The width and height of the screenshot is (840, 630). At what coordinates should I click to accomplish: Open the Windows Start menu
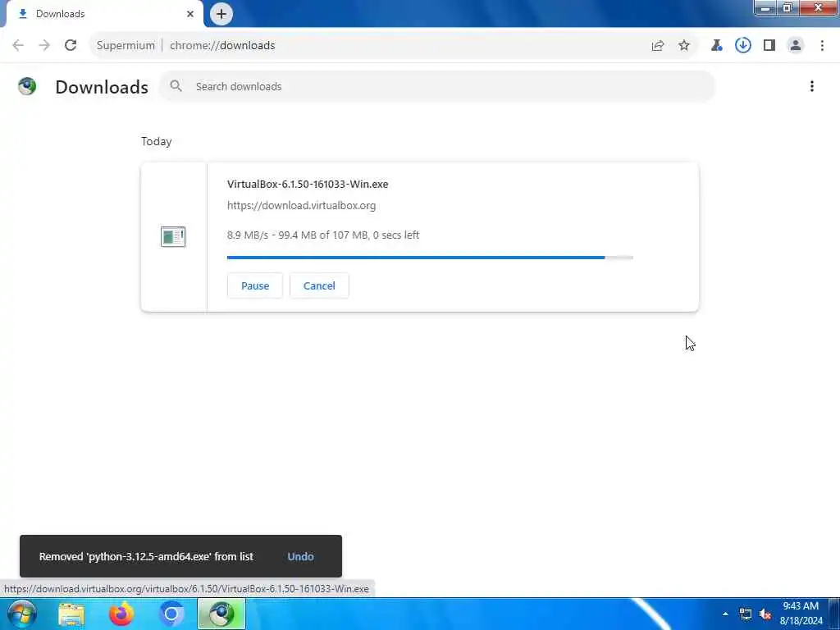[x=22, y=614]
